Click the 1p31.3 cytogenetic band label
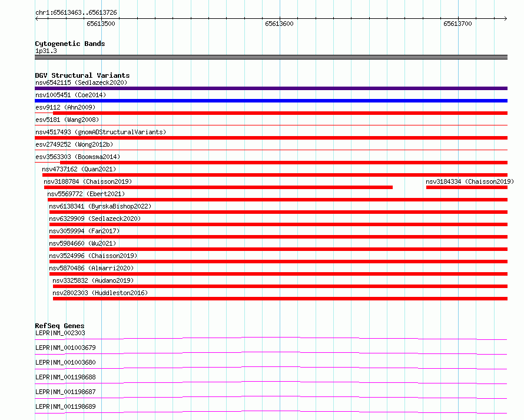This screenshot has width=524, height=420. (x=46, y=51)
